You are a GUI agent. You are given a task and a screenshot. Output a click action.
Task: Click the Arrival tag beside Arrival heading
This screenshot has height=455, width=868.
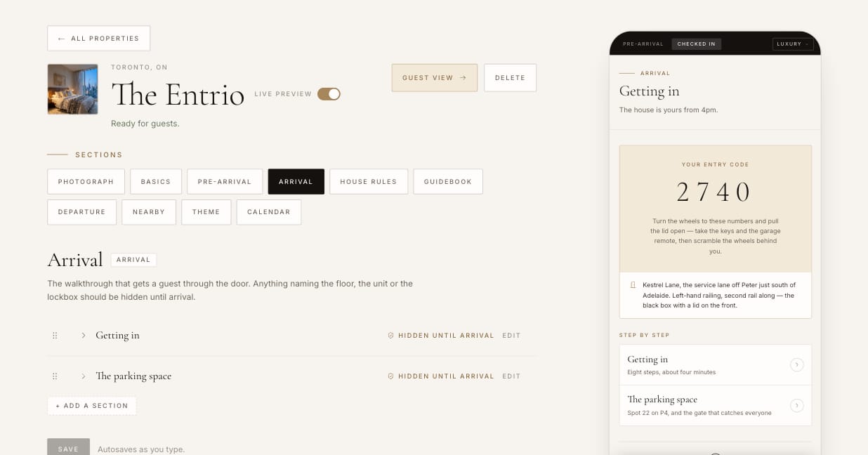pos(133,260)
